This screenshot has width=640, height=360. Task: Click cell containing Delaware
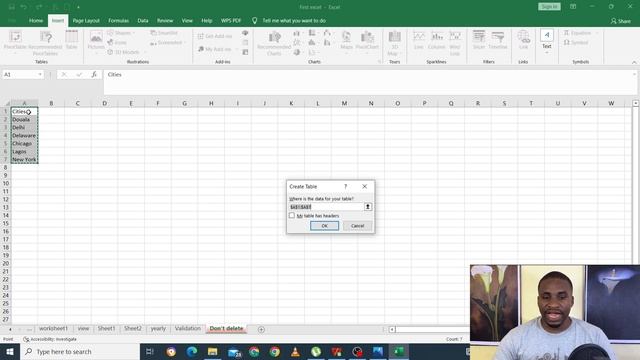24,136
